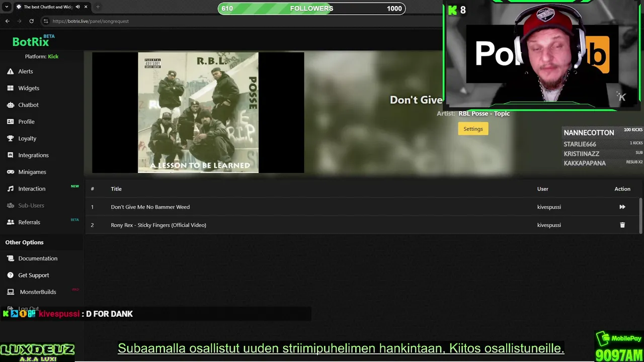Screen dimensions: 644x362
Task: Click the botrix.live address bar
Action: [242, 21]
